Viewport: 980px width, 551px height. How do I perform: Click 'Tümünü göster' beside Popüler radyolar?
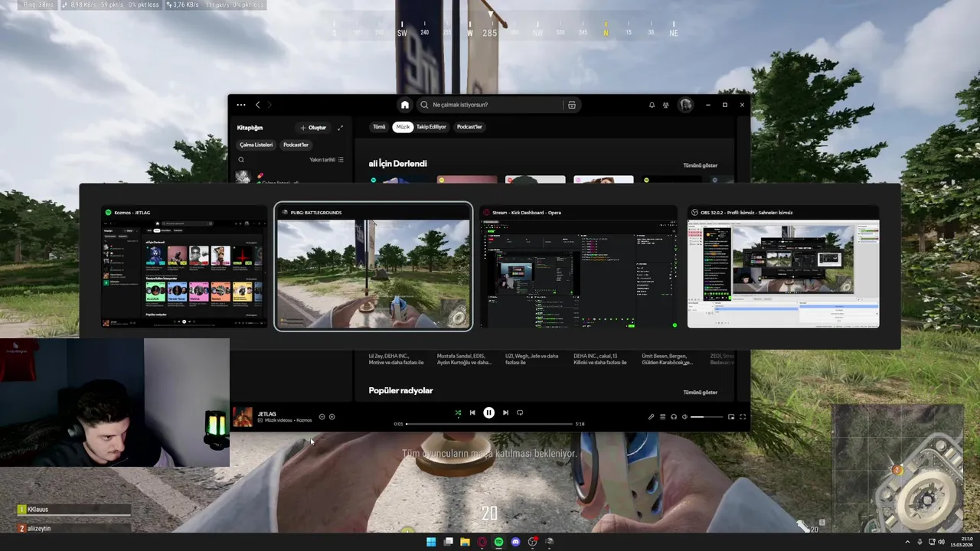coord(700,392)
